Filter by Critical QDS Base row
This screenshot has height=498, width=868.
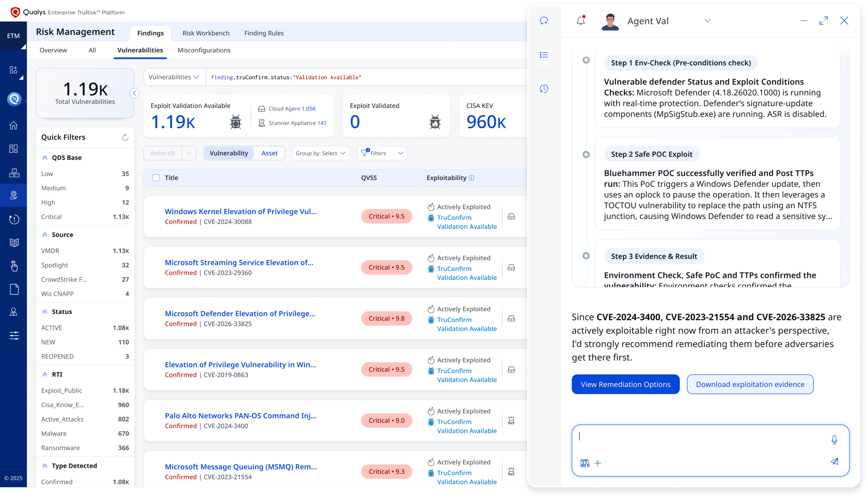85,217
